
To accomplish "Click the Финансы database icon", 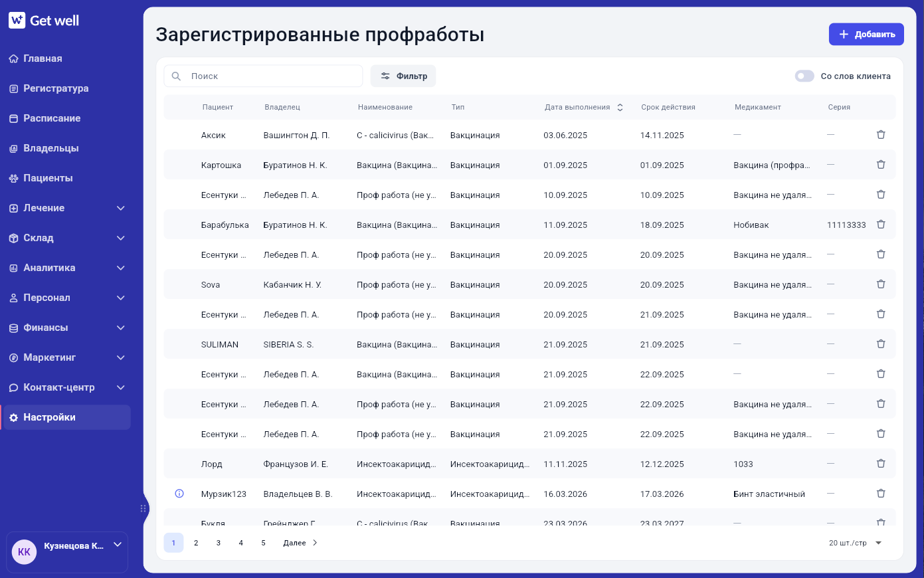I will click(13, 328).
